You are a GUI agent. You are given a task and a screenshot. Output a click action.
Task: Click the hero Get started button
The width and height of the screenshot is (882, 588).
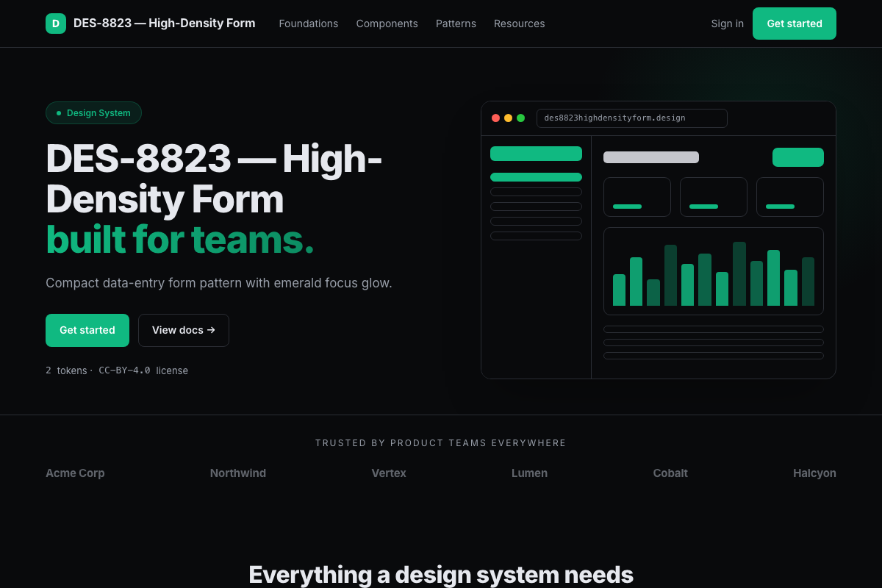[x=87, y=330]
